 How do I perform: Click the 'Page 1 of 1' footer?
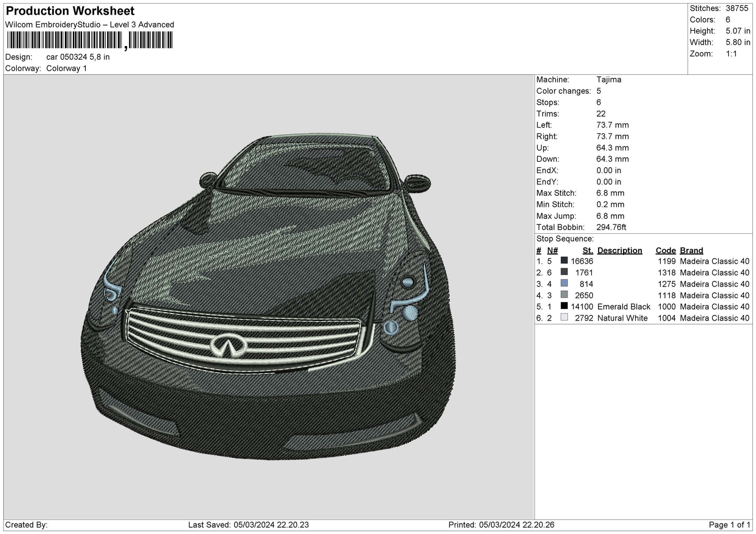729,525
